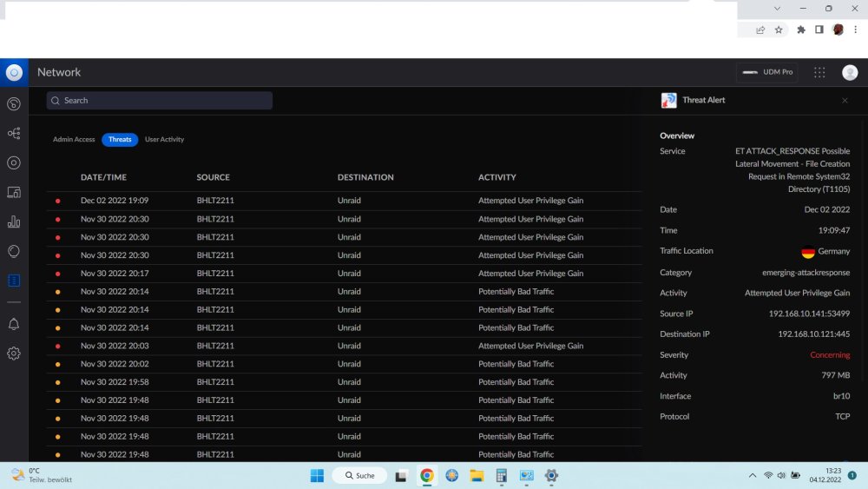Select the Nov 30 2022 19:58 threat row

pos(345,382)
